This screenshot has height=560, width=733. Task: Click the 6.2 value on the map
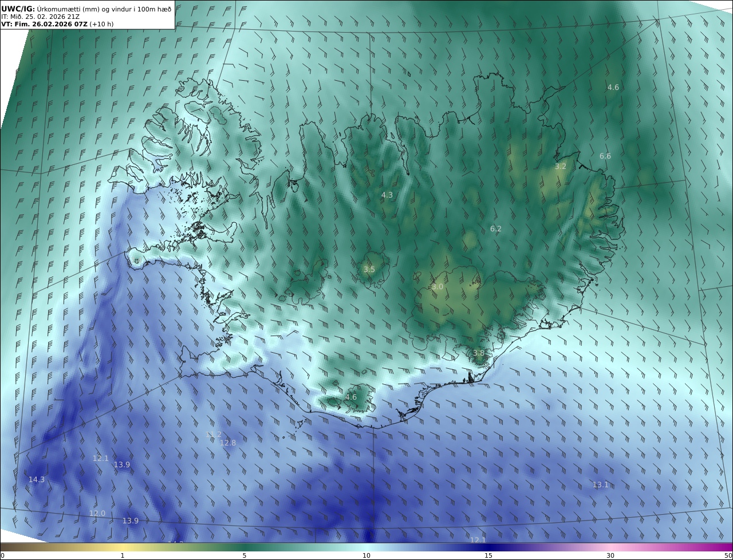(x=496, y=229)
